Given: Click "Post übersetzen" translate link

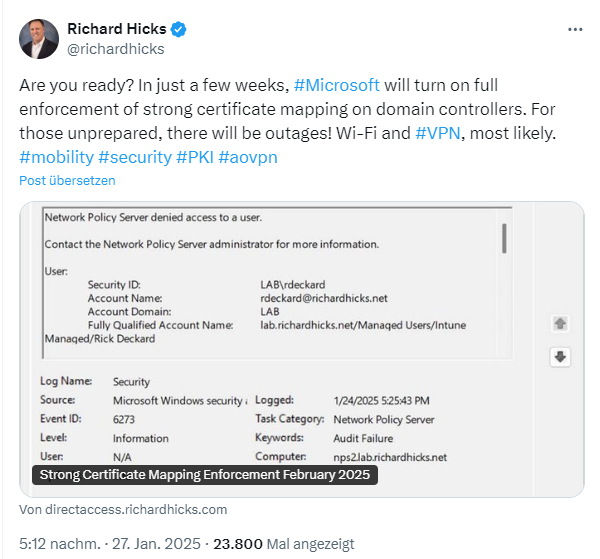Looking at the screenshot, I should [67, 181].
